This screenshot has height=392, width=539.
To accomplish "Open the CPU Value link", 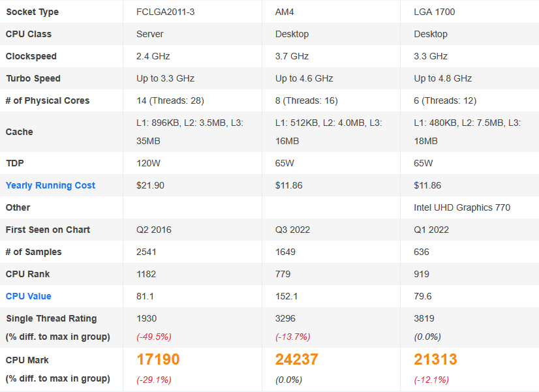I will coord(29,296).
